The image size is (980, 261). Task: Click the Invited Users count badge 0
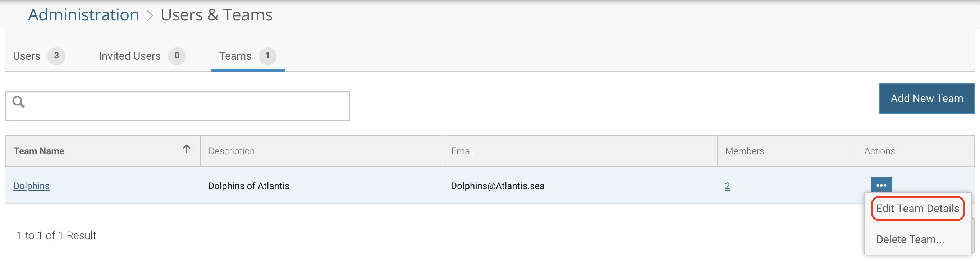point(177,56)
